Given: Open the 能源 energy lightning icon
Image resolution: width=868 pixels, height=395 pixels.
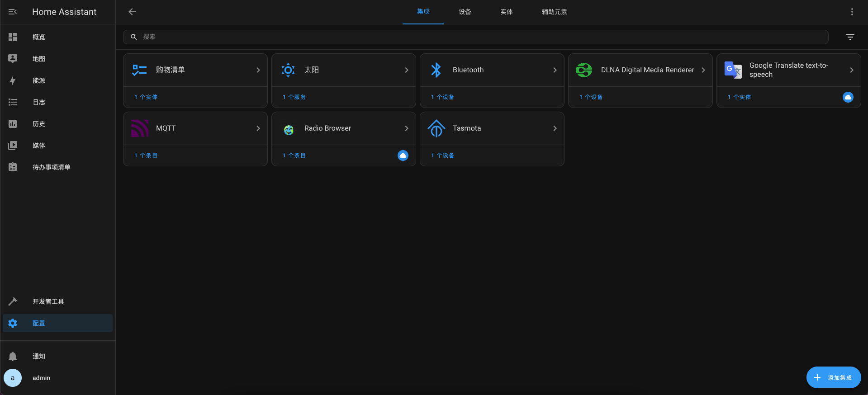Looking at the screenshot, I should [x=13, y=80].
